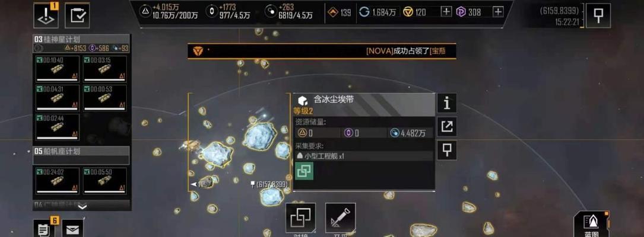Viewport: 644px width, 237px height.
Task: Select the ship task with timer 00:24:02
Action: tap(58, 180)
